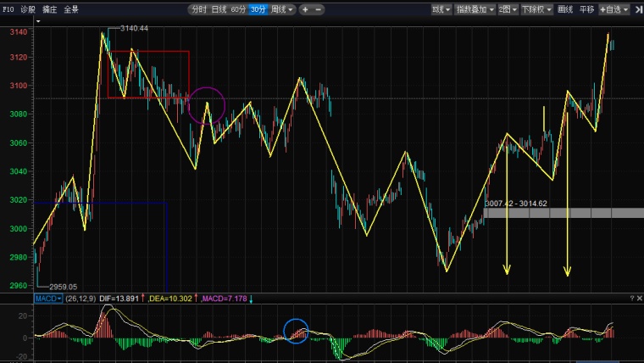Open the 诊股 stock diagnosis menu
The image size is (644, 363).
pyautogui.click(x=28, y=9)
